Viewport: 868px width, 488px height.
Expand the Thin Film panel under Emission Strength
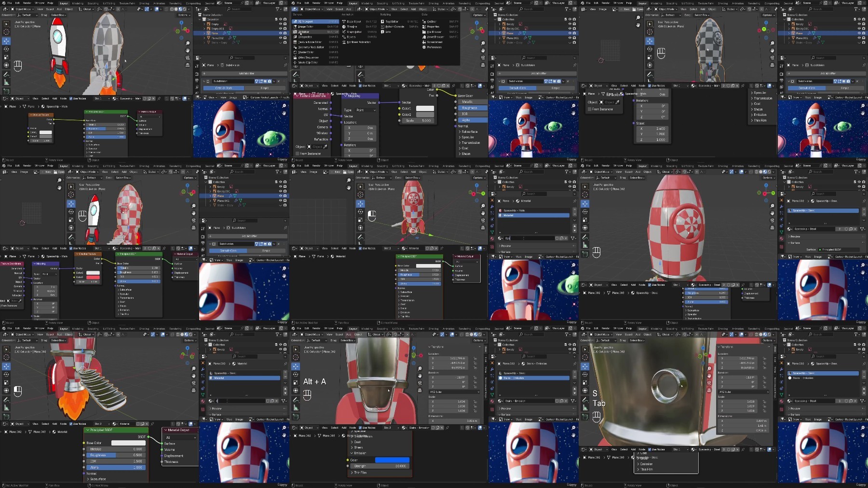[x=360, y=473]
